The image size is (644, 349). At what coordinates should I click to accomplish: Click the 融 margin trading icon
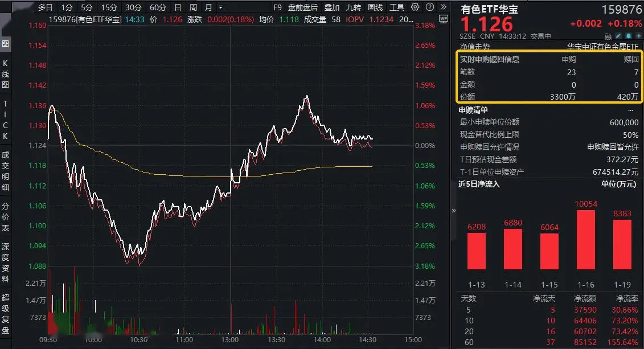(608, 35)
